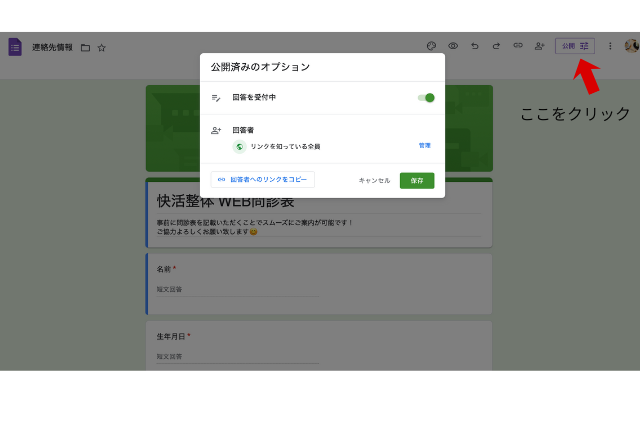This screenshot has width=640, height=430.
Task: Open the Google Forms home icon
Action: coord(15,47)
